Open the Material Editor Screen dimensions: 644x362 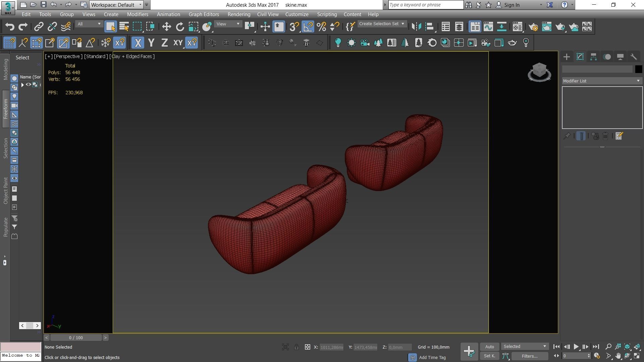pyautogui.click(x=518, y=27)
